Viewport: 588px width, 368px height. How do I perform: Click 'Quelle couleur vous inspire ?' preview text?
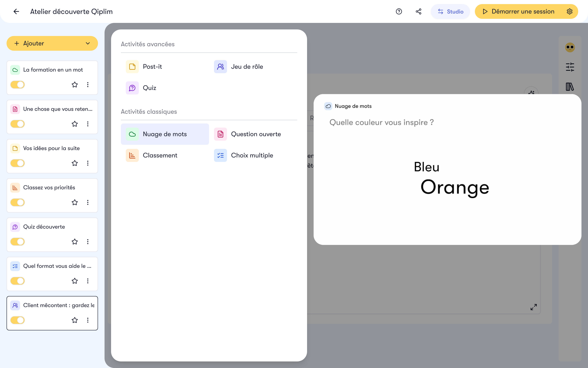pos(381,122)
